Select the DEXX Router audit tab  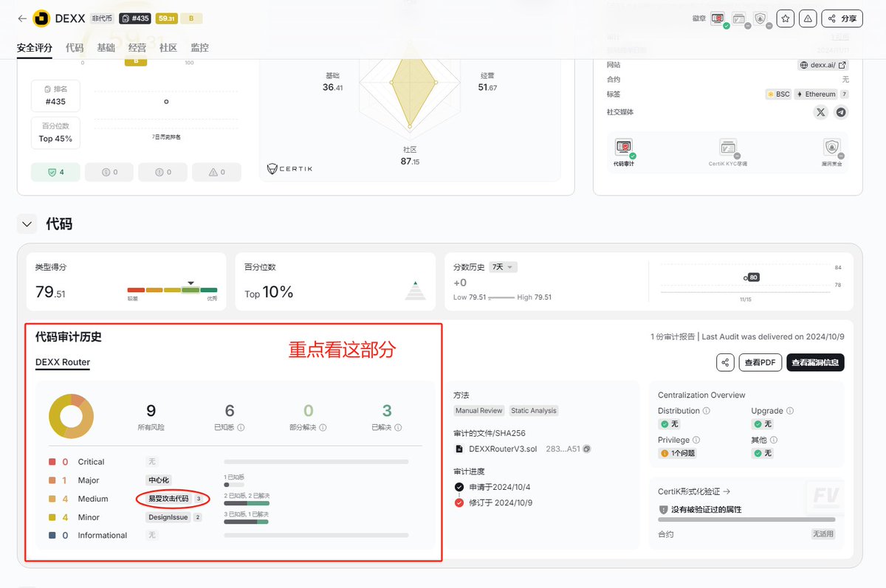pos(63,362)
